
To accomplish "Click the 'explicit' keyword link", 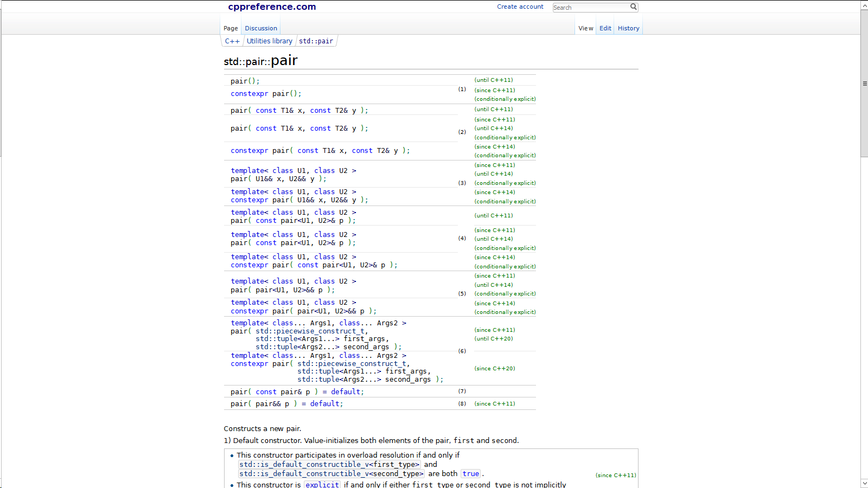I will 322,485.
